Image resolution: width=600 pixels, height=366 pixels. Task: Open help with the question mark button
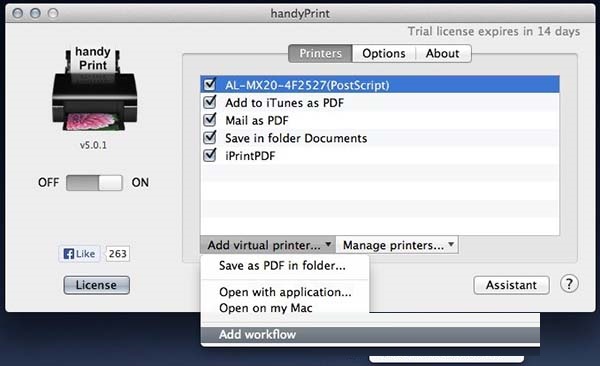tap(569, 284)
